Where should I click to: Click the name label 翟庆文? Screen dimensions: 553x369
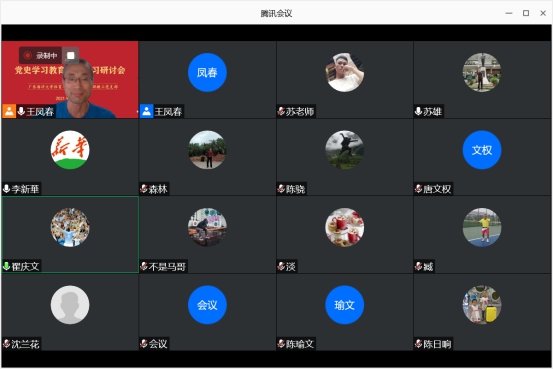(25, 266)
